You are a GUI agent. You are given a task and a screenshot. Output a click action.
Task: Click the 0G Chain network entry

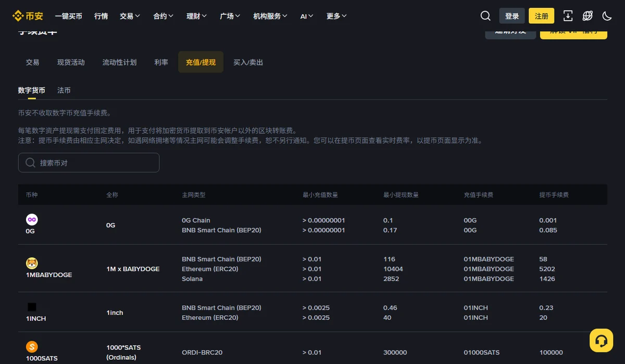pos(196,220)
